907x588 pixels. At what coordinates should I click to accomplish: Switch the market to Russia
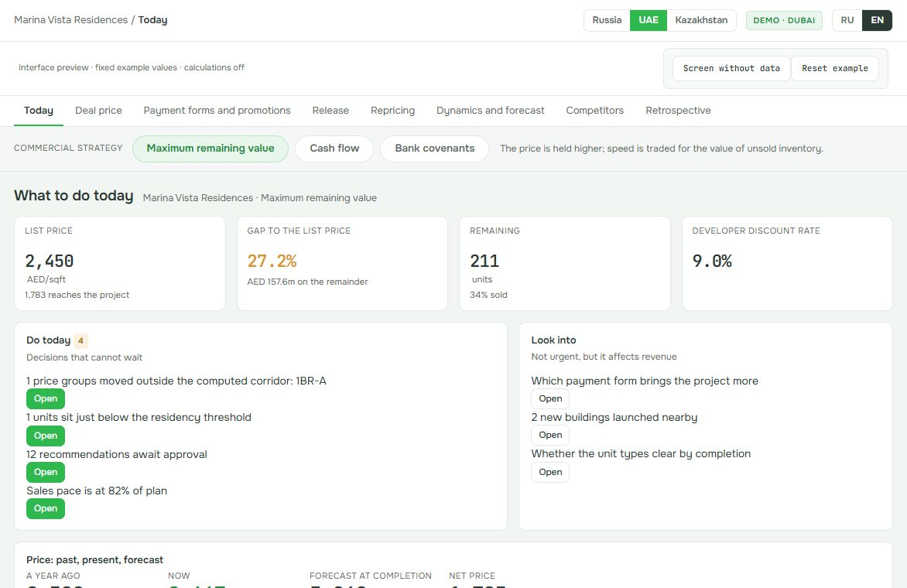607,20
